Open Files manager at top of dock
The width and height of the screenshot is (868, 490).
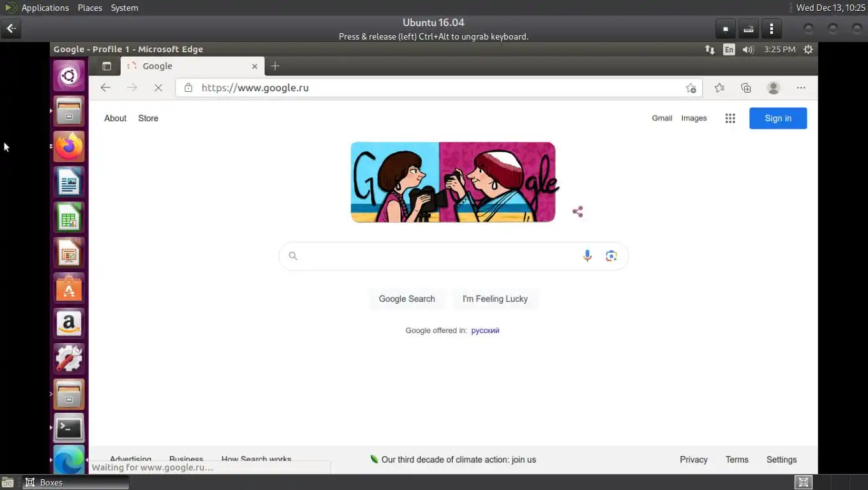click(x=69, y=112)
